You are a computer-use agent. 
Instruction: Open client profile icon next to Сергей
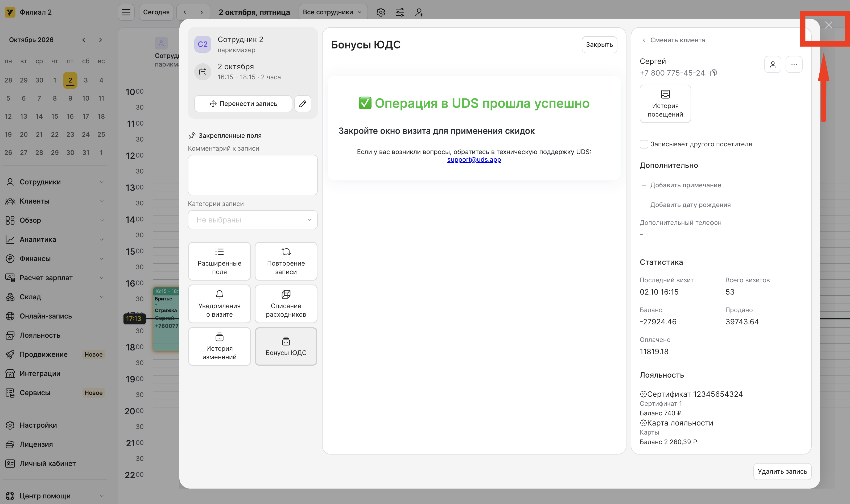(773, 64)
